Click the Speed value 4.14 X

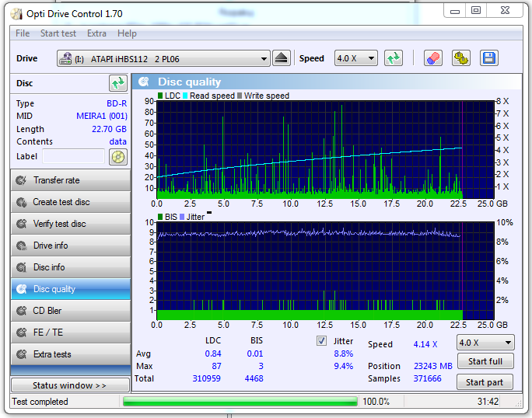425,344
